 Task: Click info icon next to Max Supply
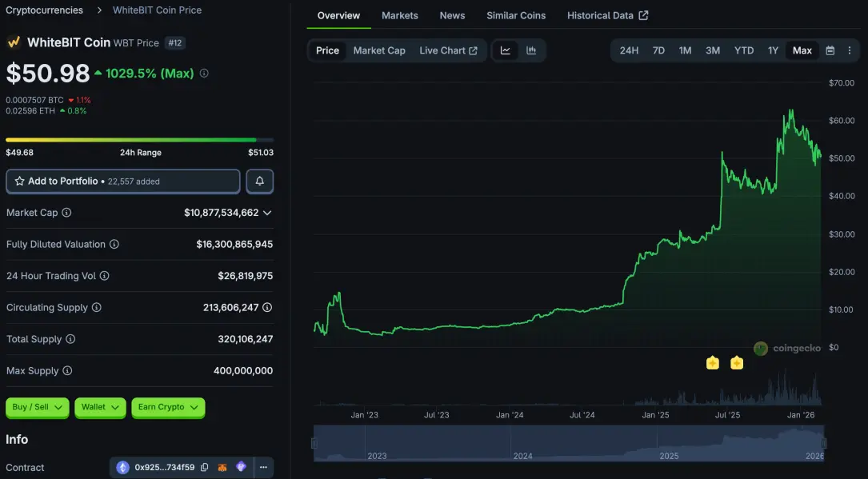(67, 370)
